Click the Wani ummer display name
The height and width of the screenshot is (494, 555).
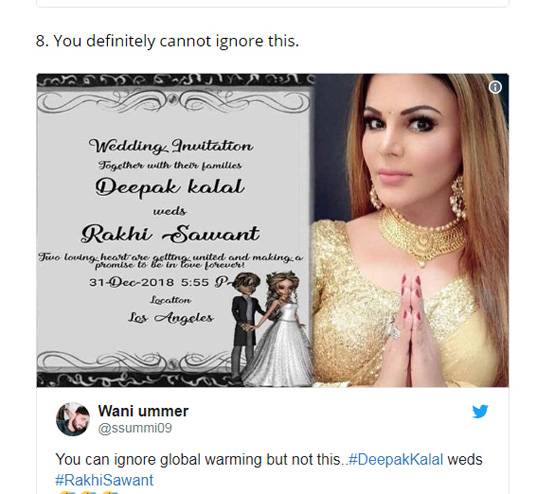143,411
